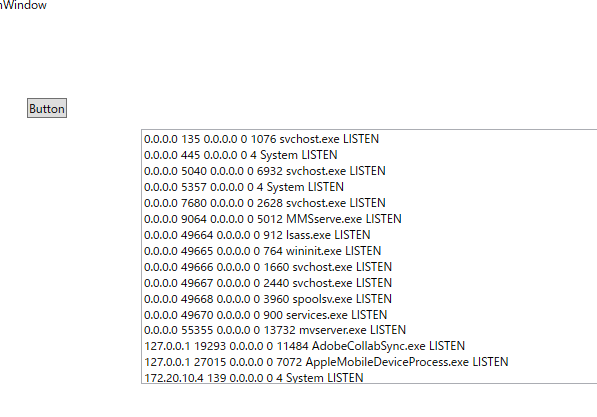Image resolution: width=597 pixels, height=417 pixels.
Task: Click the LISTEN state of the lsass.exe row
Action: (352, 235)
